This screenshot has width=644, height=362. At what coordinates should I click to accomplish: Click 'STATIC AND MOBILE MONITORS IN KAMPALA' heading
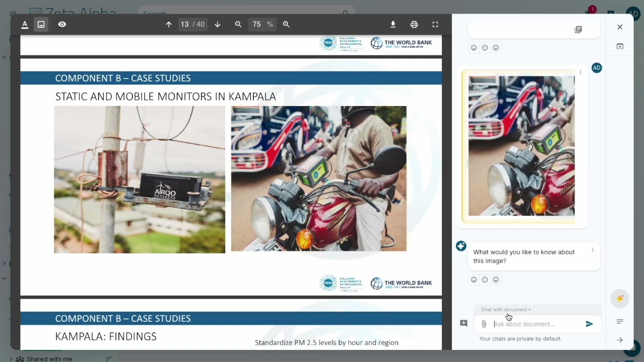(x=166, y=97)
